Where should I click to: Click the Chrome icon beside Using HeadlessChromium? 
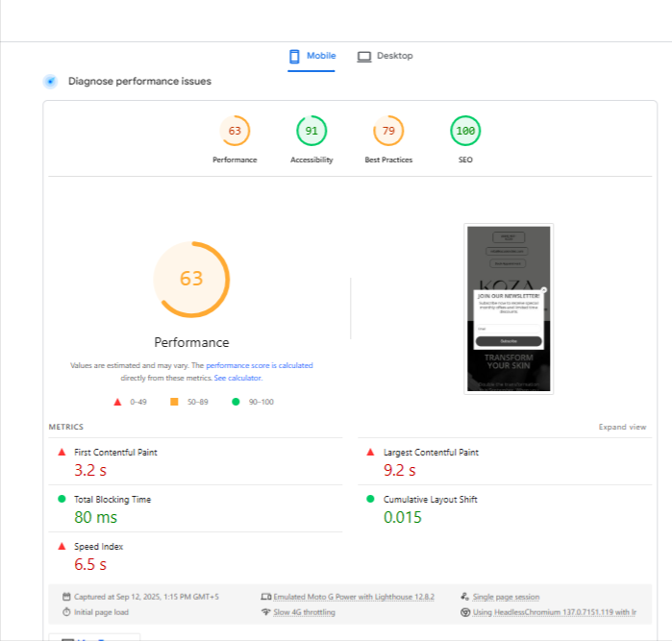click(x=465, y=612)
